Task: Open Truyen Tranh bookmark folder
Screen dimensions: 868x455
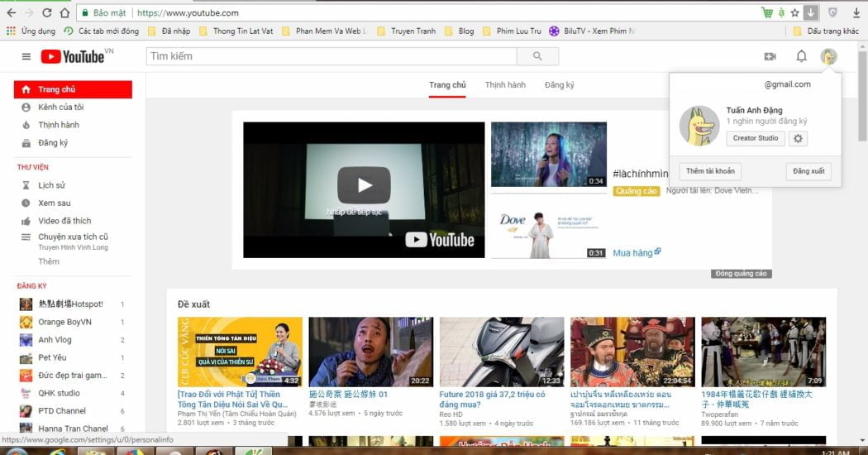Action: 407,31
